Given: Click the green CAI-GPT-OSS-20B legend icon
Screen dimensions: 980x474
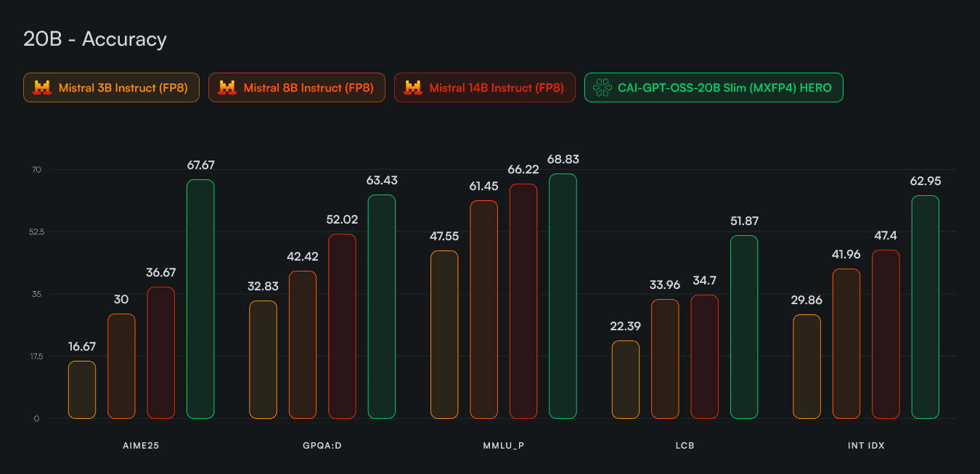Looking at the screenshot, I should click(603, 88).
